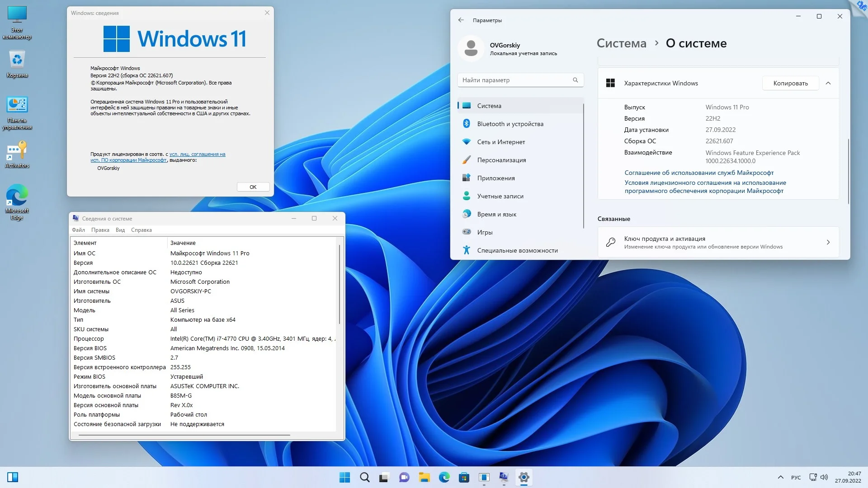
Task: Open the Файл menu in Сведения о системе
Action: 78,230
